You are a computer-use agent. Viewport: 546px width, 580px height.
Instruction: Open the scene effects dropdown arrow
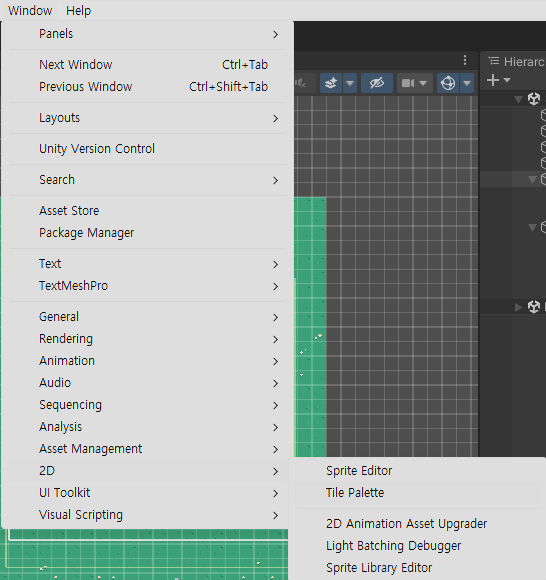[x=350, y=83]
